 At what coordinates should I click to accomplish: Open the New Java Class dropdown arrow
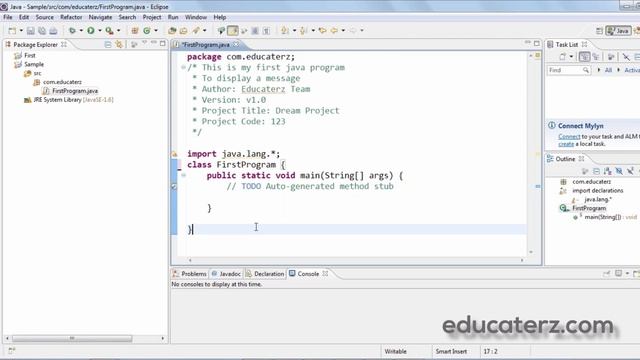coord(156,31)
